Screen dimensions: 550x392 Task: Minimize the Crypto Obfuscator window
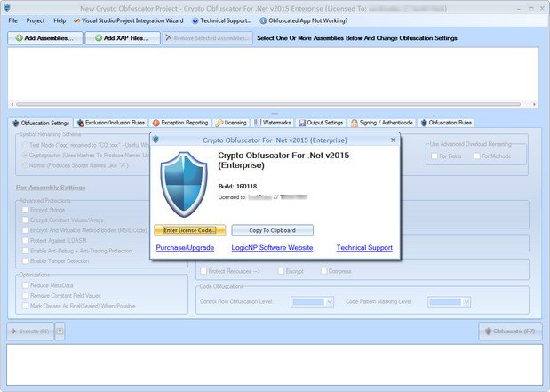pos(519,8)
